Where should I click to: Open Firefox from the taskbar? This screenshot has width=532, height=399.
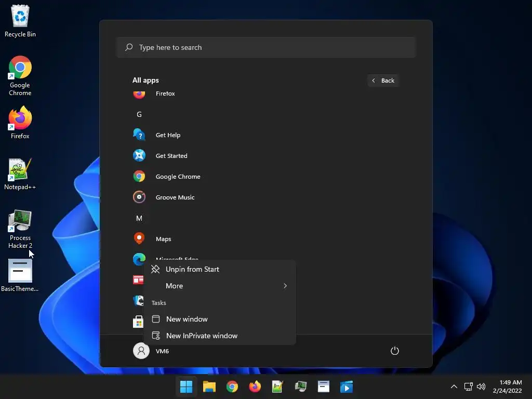(x=255, y=387)
